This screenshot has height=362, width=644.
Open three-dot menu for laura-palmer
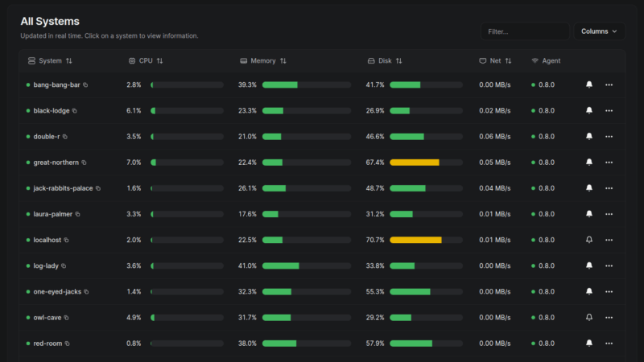(609, 214)
